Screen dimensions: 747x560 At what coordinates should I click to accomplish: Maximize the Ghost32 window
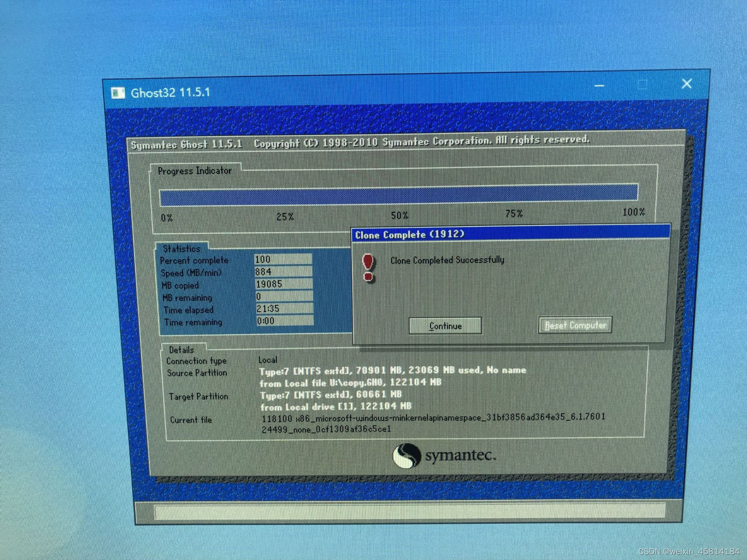click(x=642, y=85)
